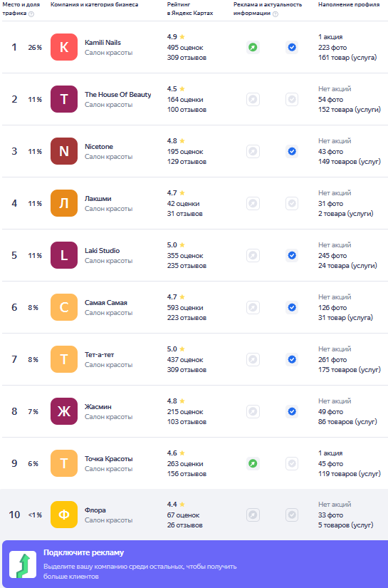
Task: Open the Тет-а-тет company entry
Action: pos(99,355)
